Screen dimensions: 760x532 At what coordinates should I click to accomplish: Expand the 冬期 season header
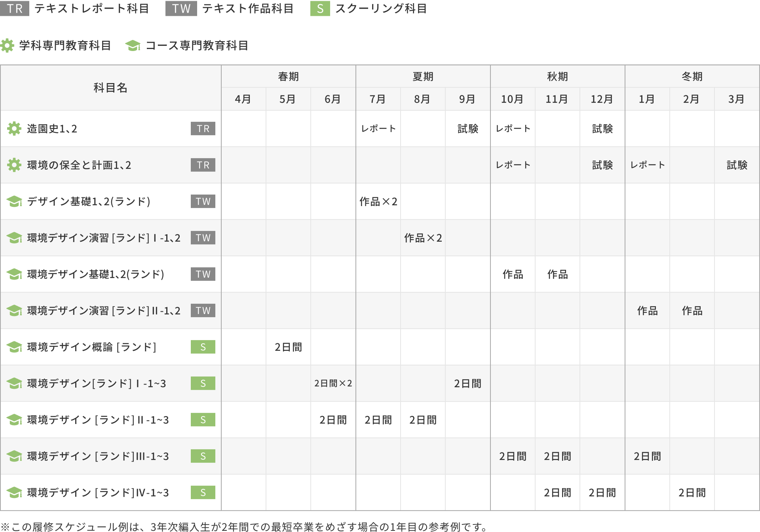692,76
